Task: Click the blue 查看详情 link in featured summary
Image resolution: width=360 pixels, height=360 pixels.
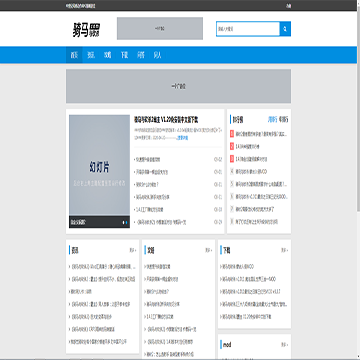Action: (182, 138)
